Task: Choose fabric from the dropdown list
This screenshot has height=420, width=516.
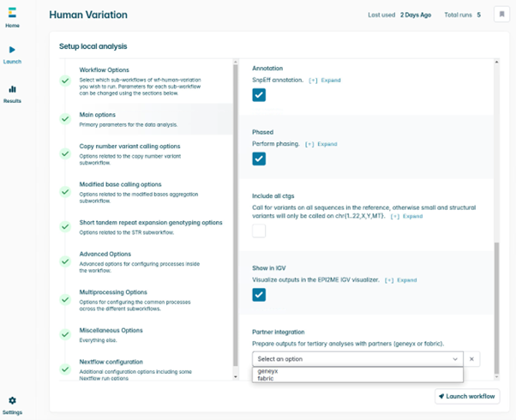Action: [x=357, y=379]
